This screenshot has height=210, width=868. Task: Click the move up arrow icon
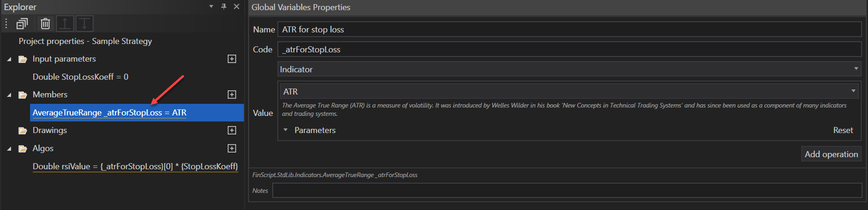(x=65, y=23)
